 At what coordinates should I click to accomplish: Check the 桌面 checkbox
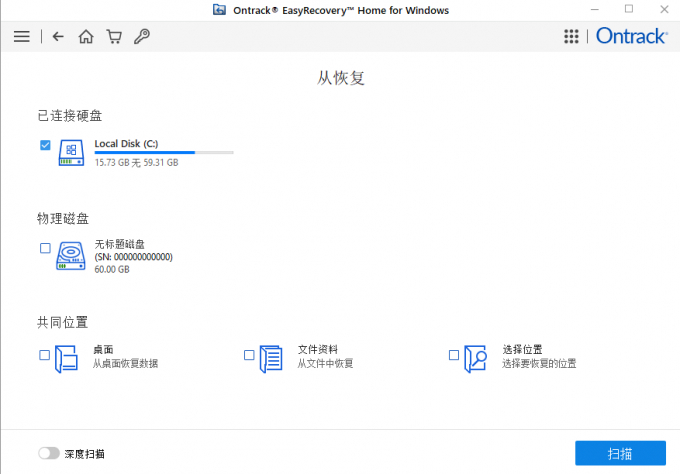pyautogui.click(x=44, y=355)
